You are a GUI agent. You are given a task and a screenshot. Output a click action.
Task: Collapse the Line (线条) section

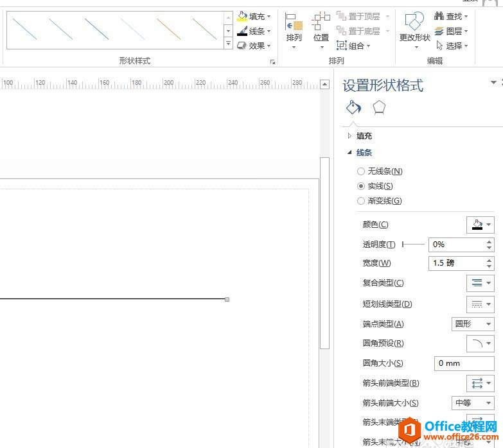(x=350, y=153)
